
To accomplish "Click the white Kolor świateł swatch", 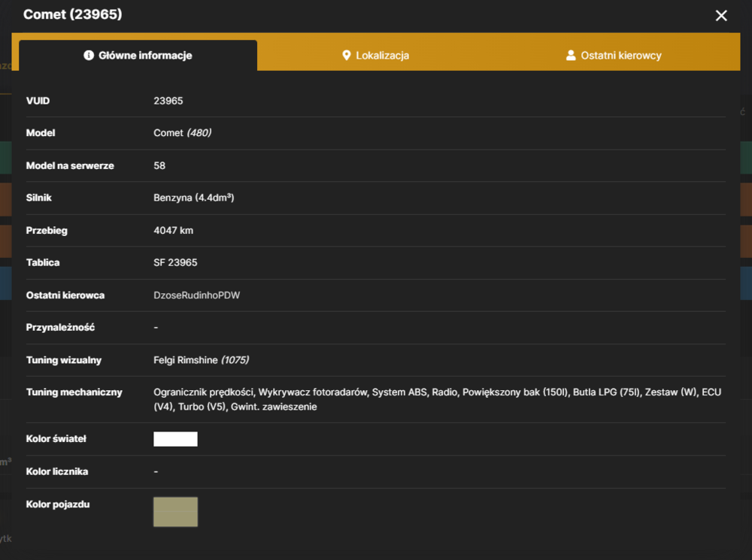I will point(175,439).
